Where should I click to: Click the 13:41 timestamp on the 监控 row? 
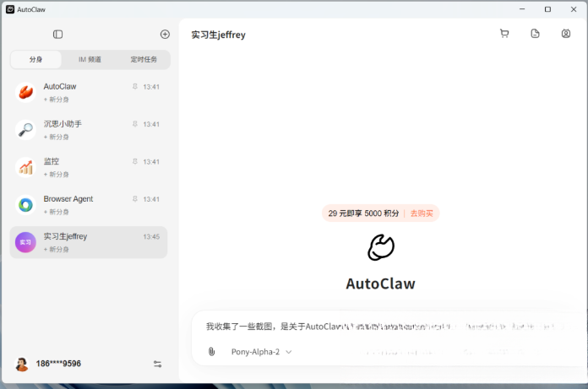tap(151, 162)
